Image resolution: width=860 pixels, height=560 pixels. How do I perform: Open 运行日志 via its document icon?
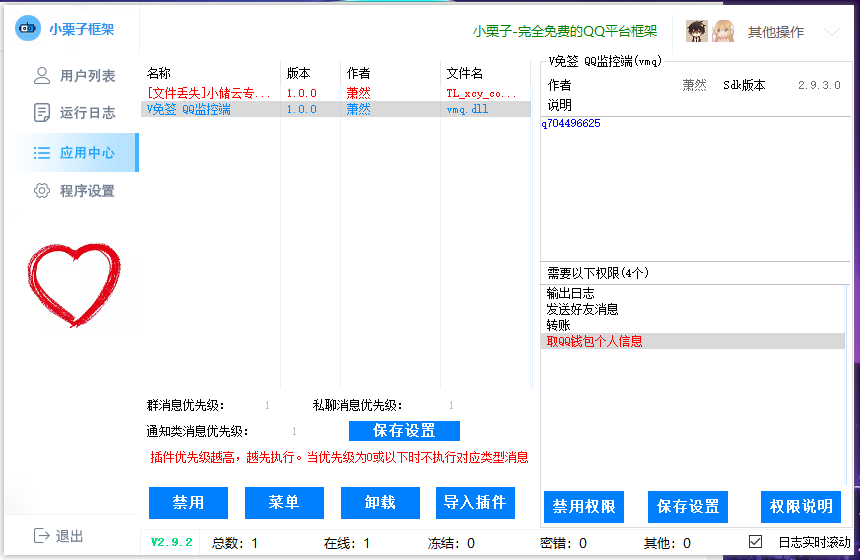click(42, 112)
